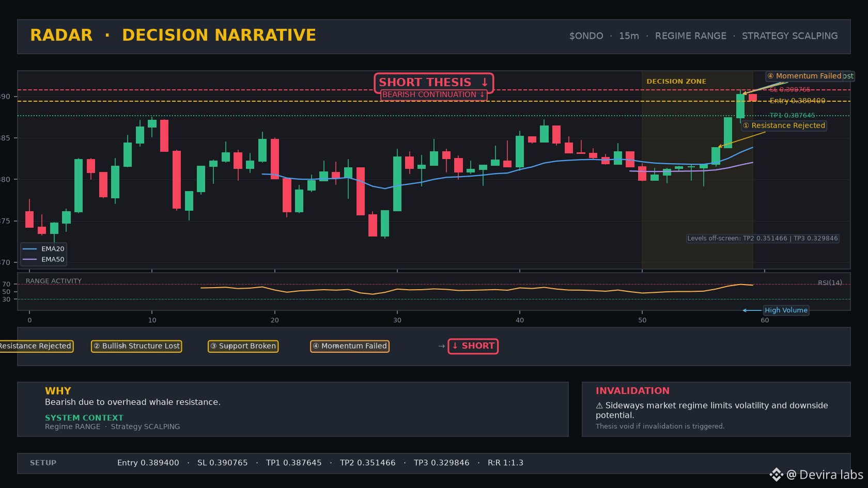Click the BEARISH CONTINUATION tag
Screen dimensions: 868x488
(x=433, y=95)
